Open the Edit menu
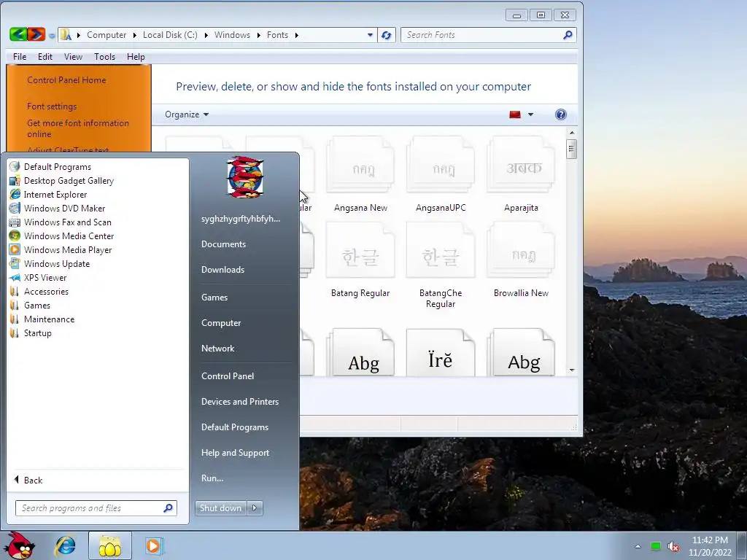747x560 pixels. [x=44, y=57]
